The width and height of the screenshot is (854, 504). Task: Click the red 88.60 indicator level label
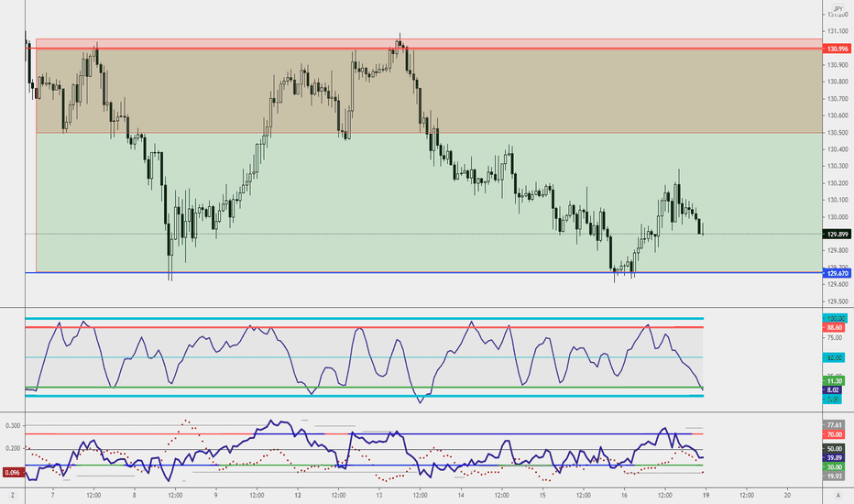point(835,327)
